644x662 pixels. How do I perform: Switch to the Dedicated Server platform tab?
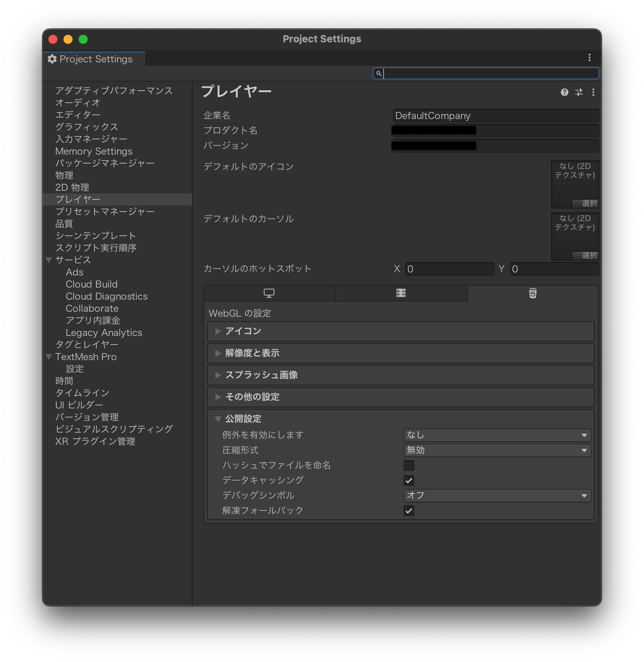click(x=401, y=293)
